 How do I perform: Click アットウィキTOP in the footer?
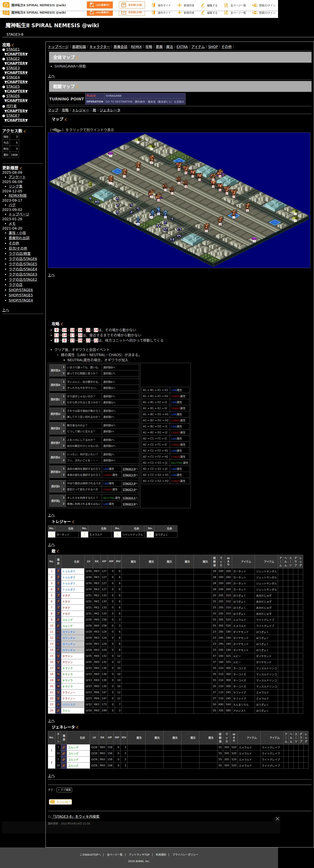pyautogui.click(x=139, y=855)
